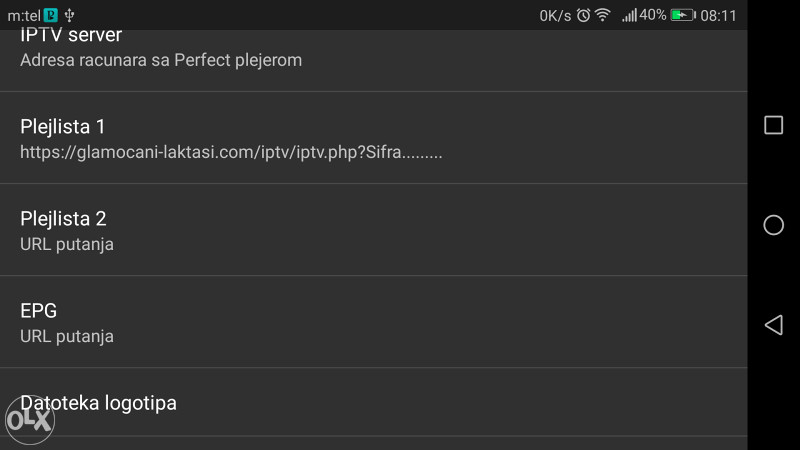Tap the Android recent apps square button
800x450 pixels.
[x=773, y=125]
